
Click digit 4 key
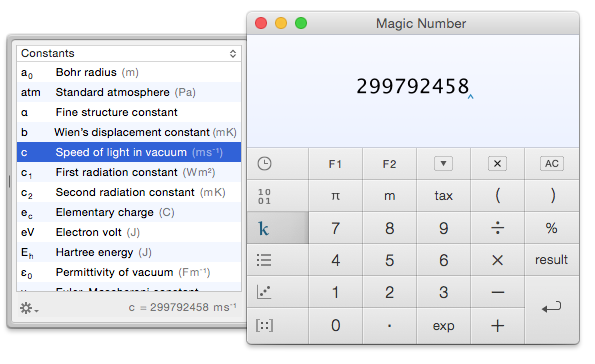click(335, 260)
